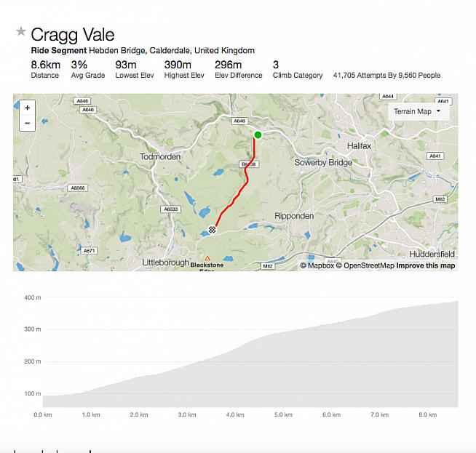The height and width of the screenshot is (453, 476).
Task: Open the OpenStreetMap attribution link
Action: tap(368, 265)
